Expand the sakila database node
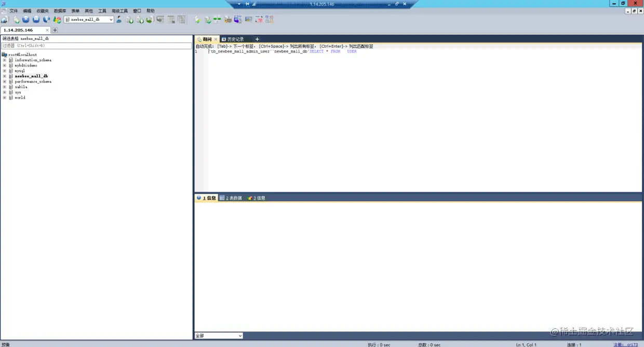Image resolution: width=644 pixels, height=347 pixels. coord(5,87)
